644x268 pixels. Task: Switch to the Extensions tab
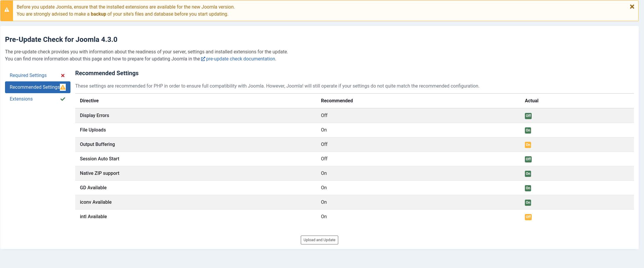21,99
